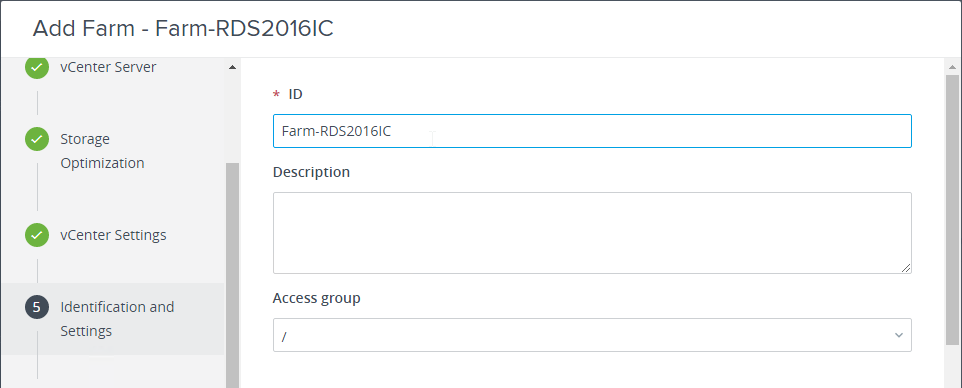Click the green checkmark beside vCenter Server
The height and width of the screenshot is (388, 962).
point(37,67)
